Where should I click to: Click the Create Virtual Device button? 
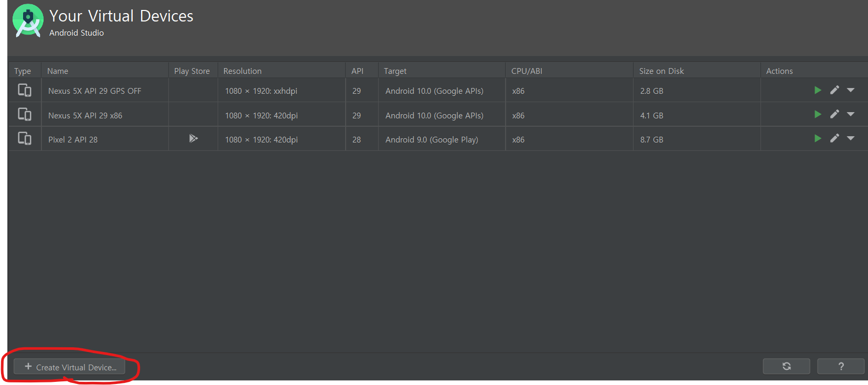(69, 367)
